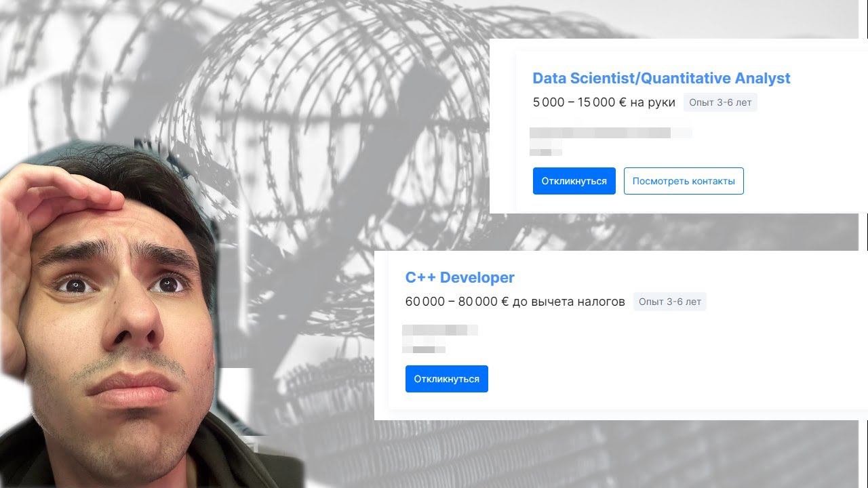Click blurred location under C++ Developer company name
This screenshot has width=868, height=488.
[424, 350]
